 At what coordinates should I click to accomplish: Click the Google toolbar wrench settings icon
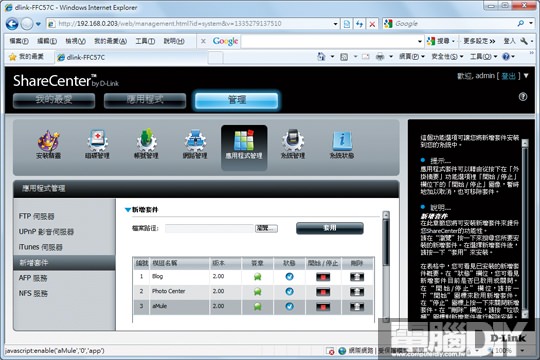(524, 41)
